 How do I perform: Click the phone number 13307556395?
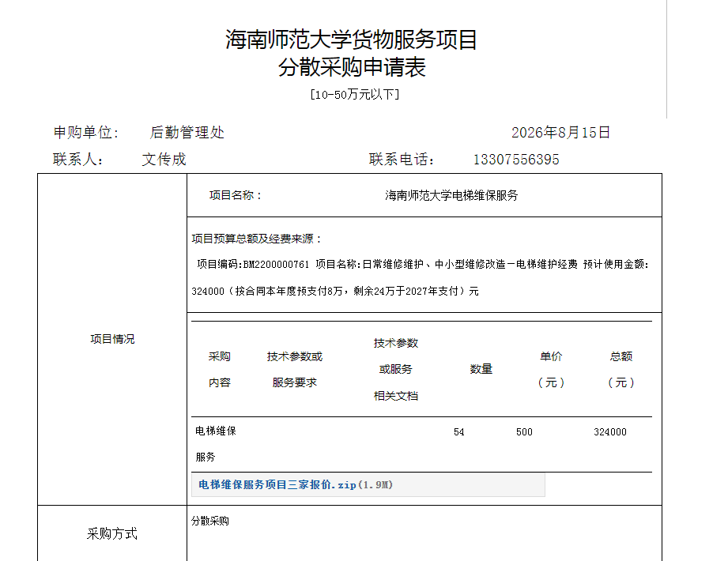coord(516,159)
